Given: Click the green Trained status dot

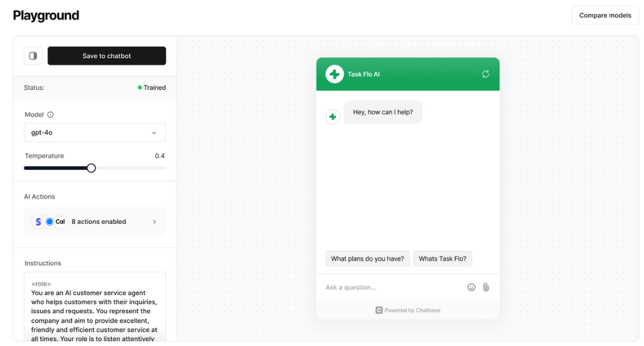Looking at the screenshot, I should pos(140,87).
